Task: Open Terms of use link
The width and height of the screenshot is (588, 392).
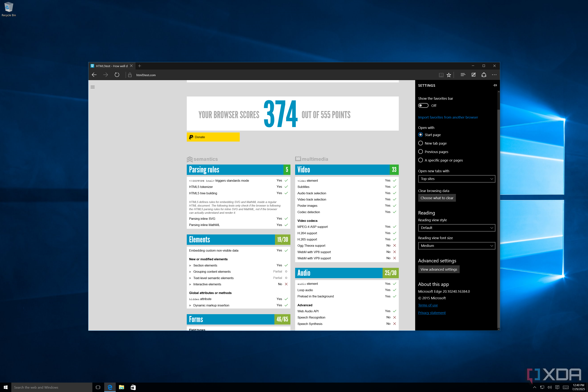Action: [x=428, y=305]
